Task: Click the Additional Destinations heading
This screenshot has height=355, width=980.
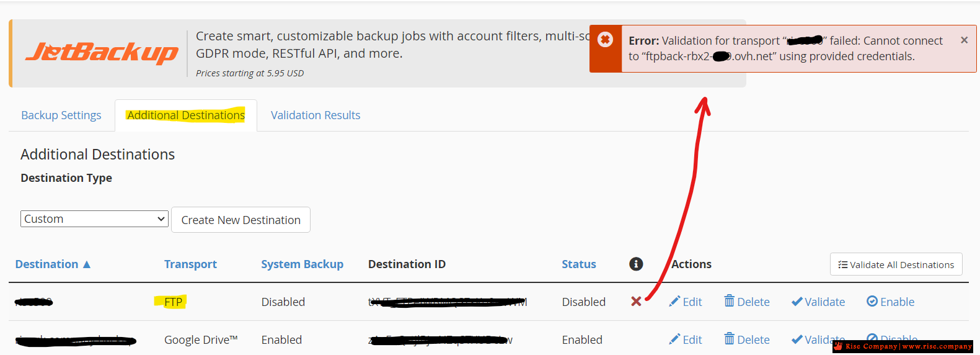Action: tap(98, 154)
